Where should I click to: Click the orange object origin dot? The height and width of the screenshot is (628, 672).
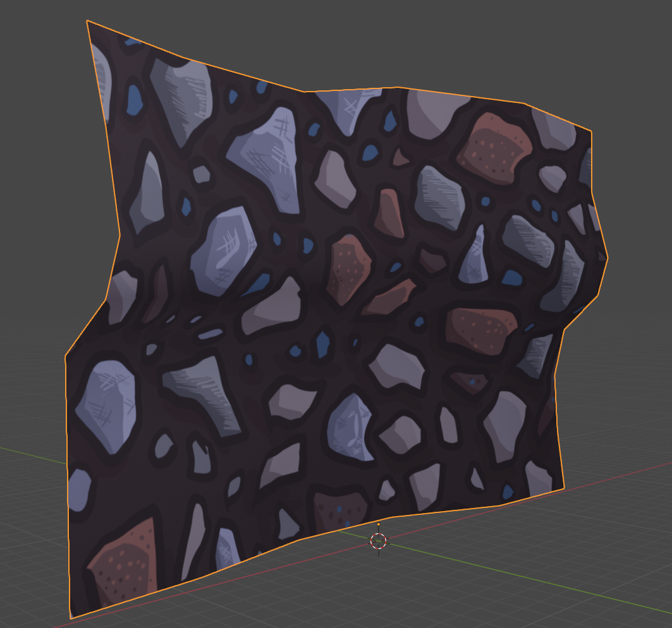coord(379,524)
